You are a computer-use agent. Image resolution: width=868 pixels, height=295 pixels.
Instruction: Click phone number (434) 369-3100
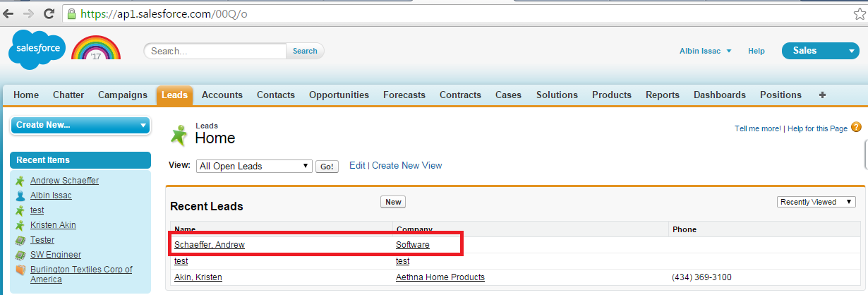[x=701, y=277]
